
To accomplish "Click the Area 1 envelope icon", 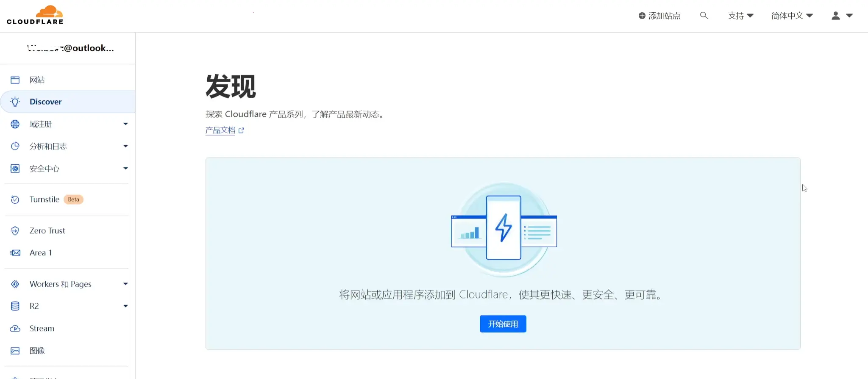I will coord(15,253).
